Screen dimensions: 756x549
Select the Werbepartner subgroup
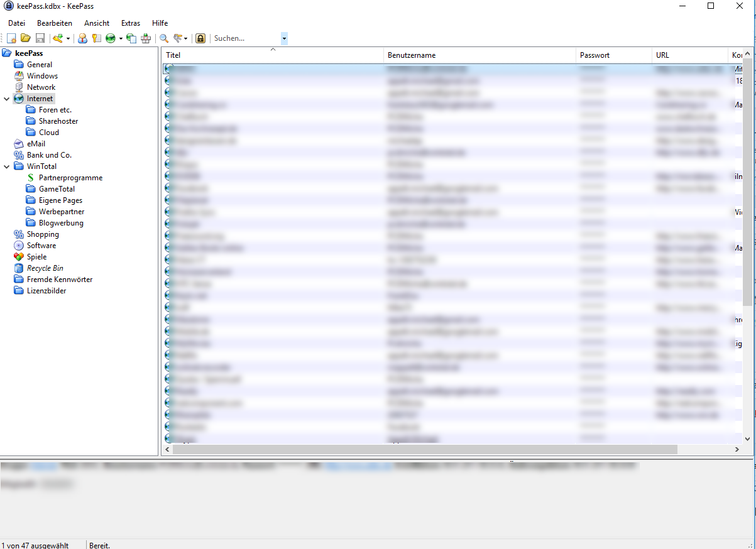pyautogui.click(x=62, y=212)
